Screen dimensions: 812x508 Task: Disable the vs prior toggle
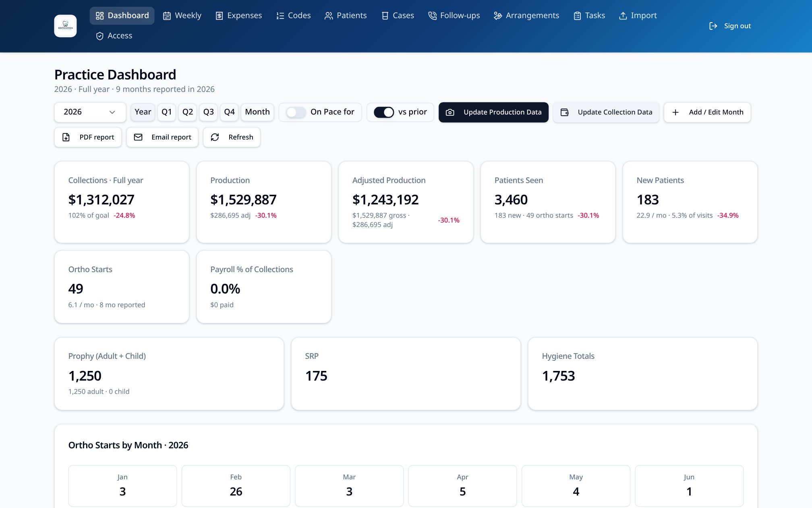[x=384, y=112]
